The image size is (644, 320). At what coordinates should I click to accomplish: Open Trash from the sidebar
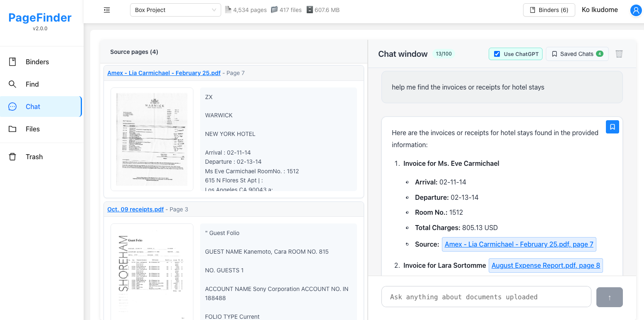pyautogui.click(x=34, y=157)
